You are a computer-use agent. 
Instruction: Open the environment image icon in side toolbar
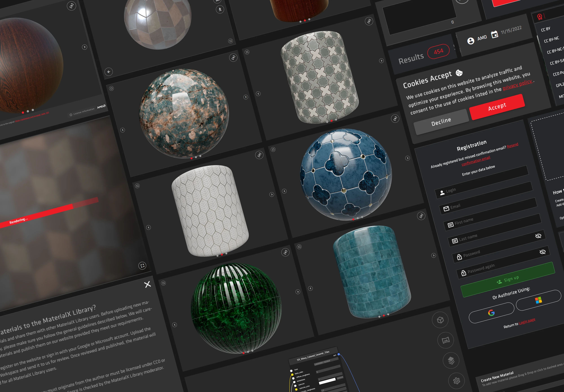(446, 340)
